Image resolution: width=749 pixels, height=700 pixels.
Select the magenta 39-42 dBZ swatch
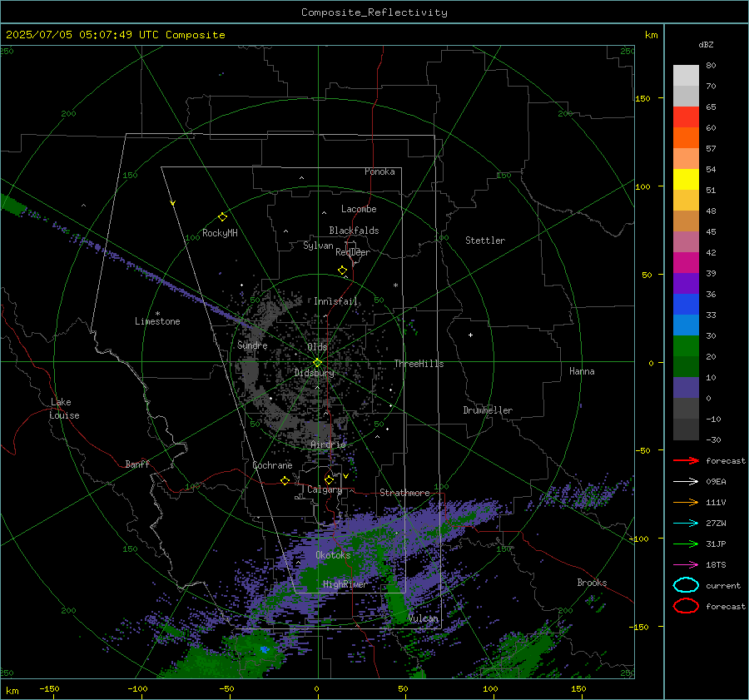pyautogui.click(x=686, y=263)
